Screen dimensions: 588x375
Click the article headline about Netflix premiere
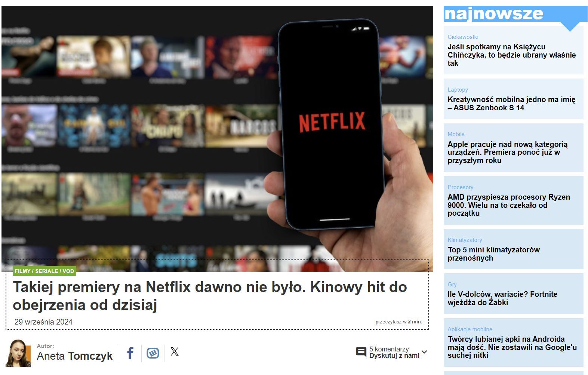coord(210,296)
